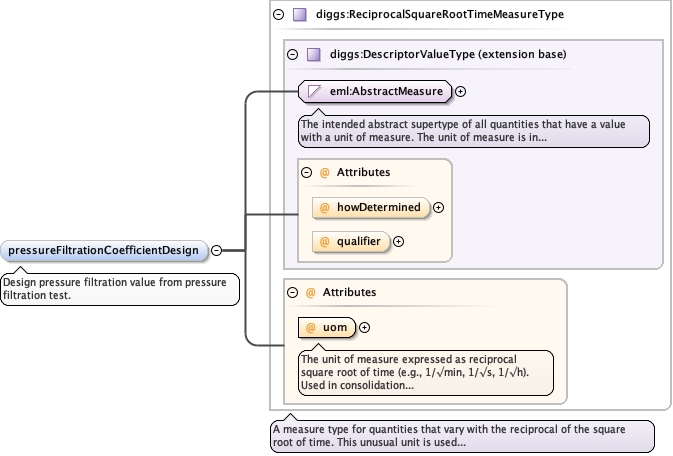673x456 pixels.
Task: Select the pressureFiltrationCoefficientDesign element
Action: tap(105, 250)
